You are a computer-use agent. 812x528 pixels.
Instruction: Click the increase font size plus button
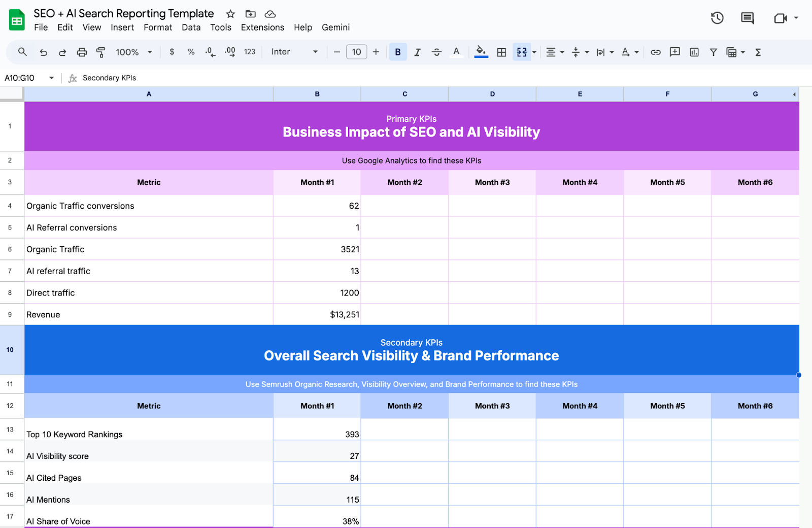(376, 52)
